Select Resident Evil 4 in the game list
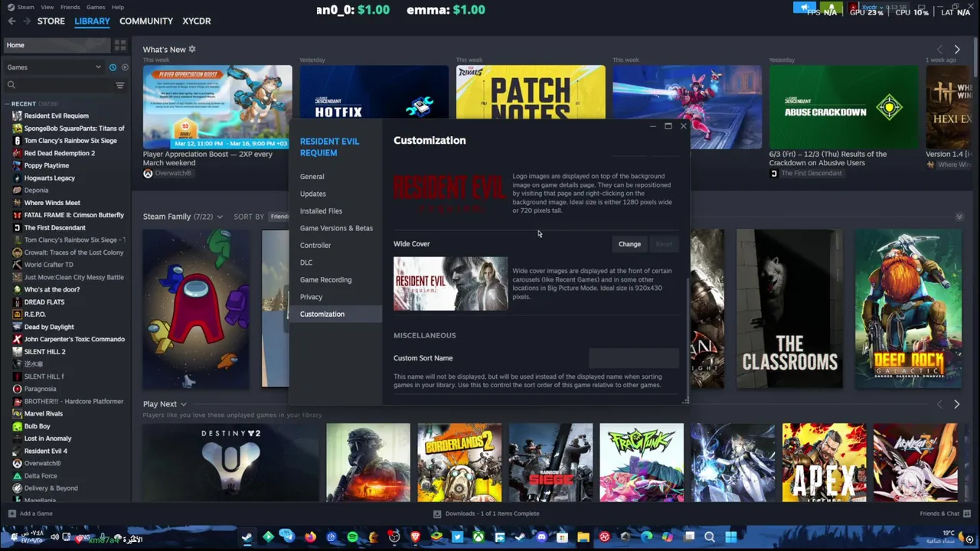980x551 pixels. (x=46, y=451)
